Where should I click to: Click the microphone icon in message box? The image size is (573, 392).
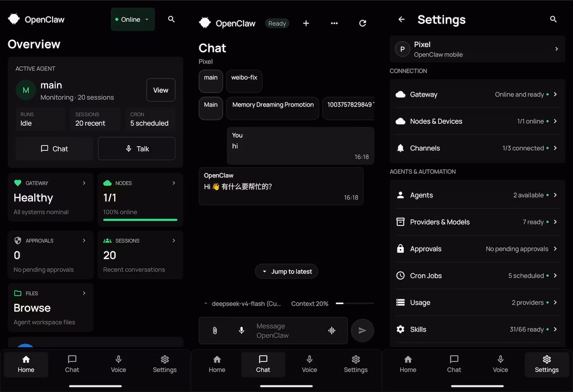click(x=242, y=330)
